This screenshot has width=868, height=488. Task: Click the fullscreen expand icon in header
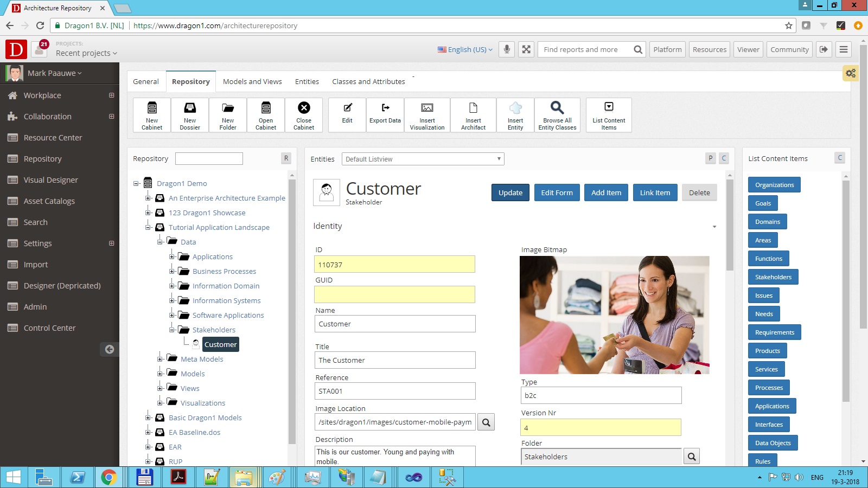[526, 49]
